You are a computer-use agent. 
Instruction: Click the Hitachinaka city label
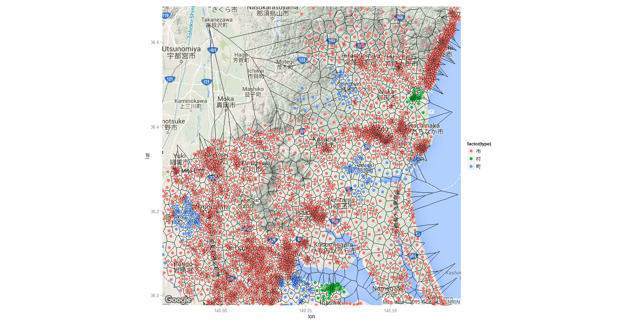pos(423,126)
